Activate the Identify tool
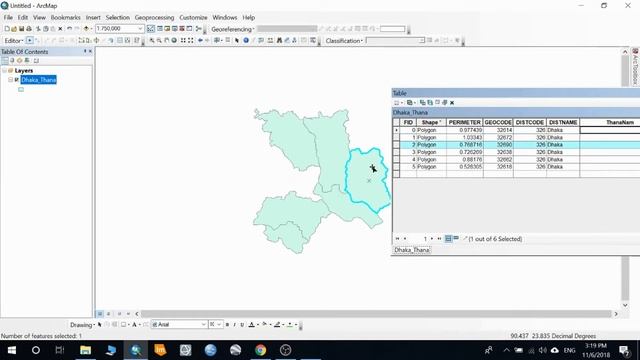This screenshot has width=640, height=360. pyautogui.click(x=246, y=40)
